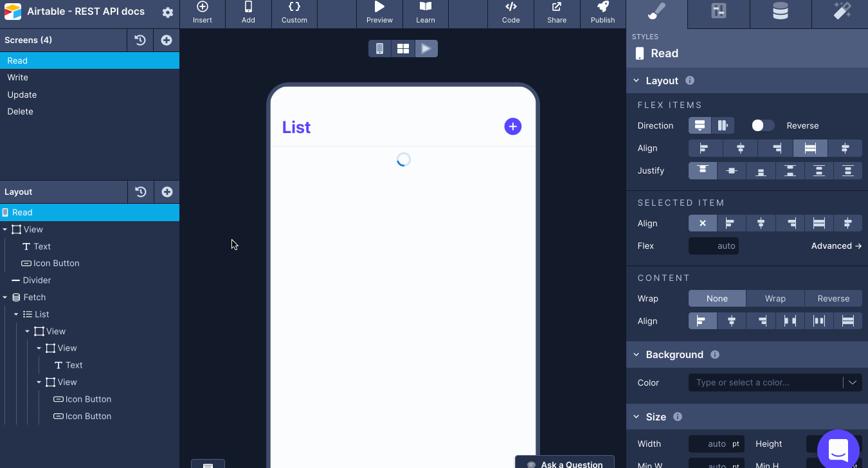
Task: Click the Flex auto input field
Action: pos(714,246)
